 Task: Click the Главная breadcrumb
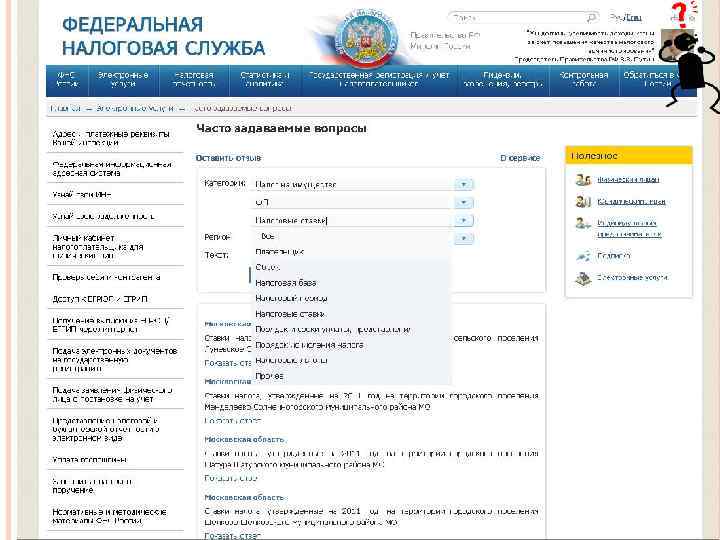coord(65,108)
